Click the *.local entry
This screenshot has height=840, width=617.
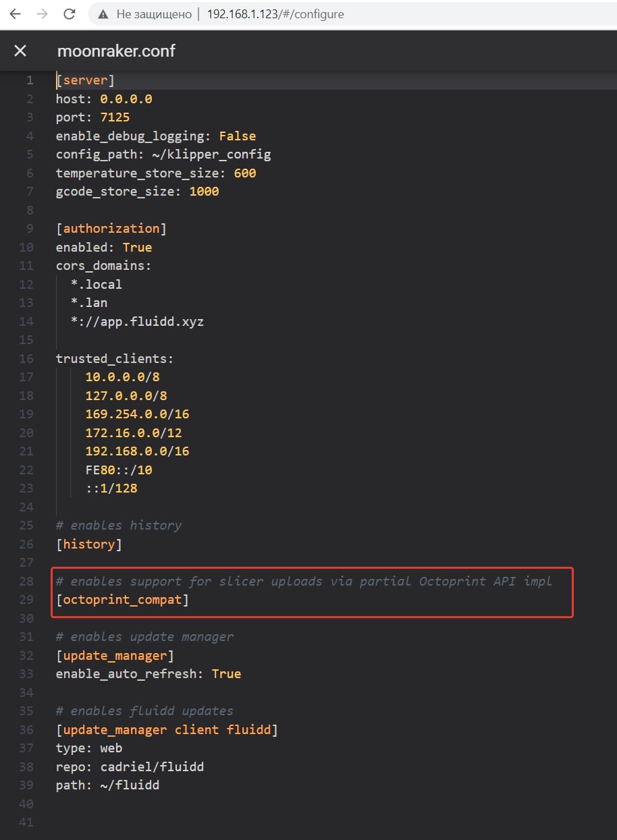[97, 284]
